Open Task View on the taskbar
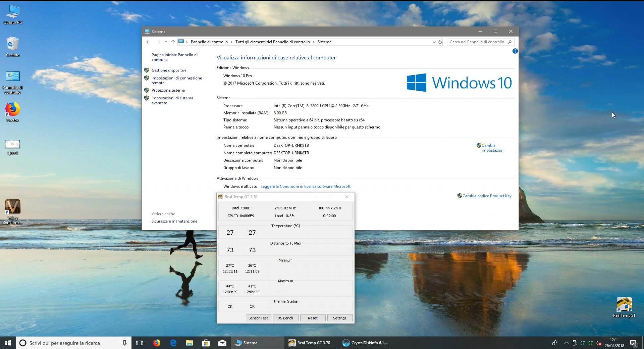The width and height of the screenshot is (644, 349). 140,343
